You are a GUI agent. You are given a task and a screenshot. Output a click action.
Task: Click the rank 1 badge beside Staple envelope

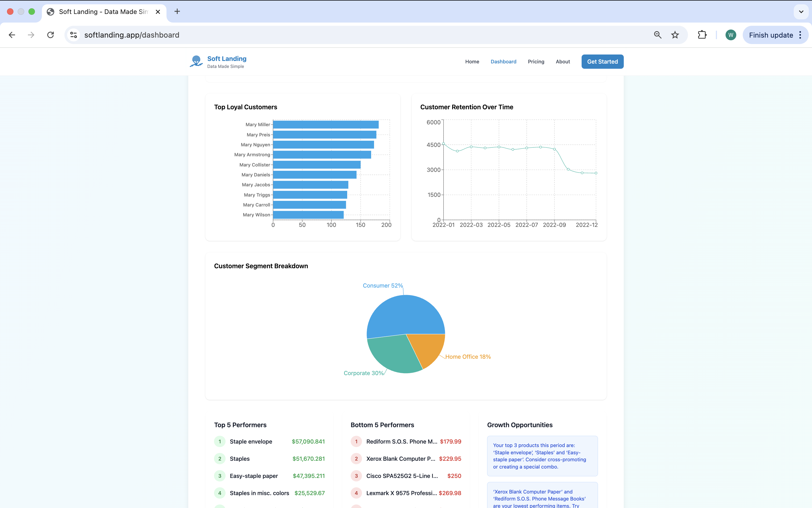pos(220,441)
